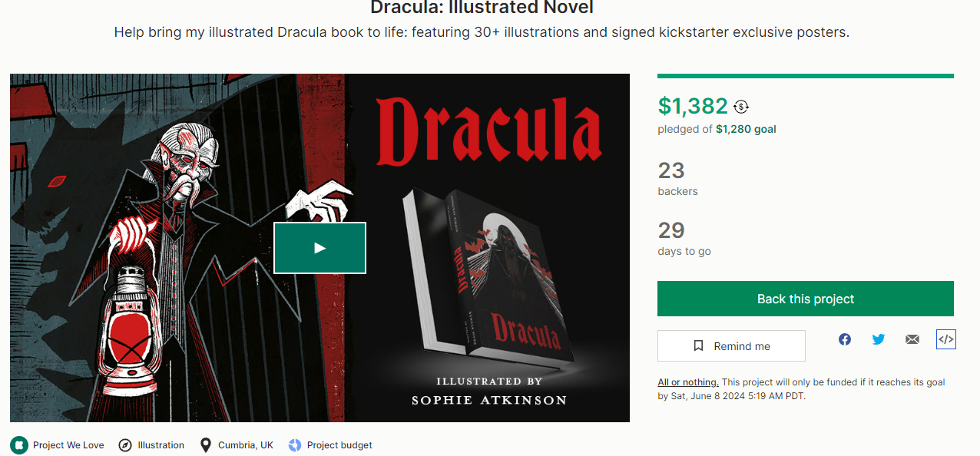This screenshot has width=980, height=456.
Task: Click the Remind me button
Action: pyautogui.click(x=731, y=346)
